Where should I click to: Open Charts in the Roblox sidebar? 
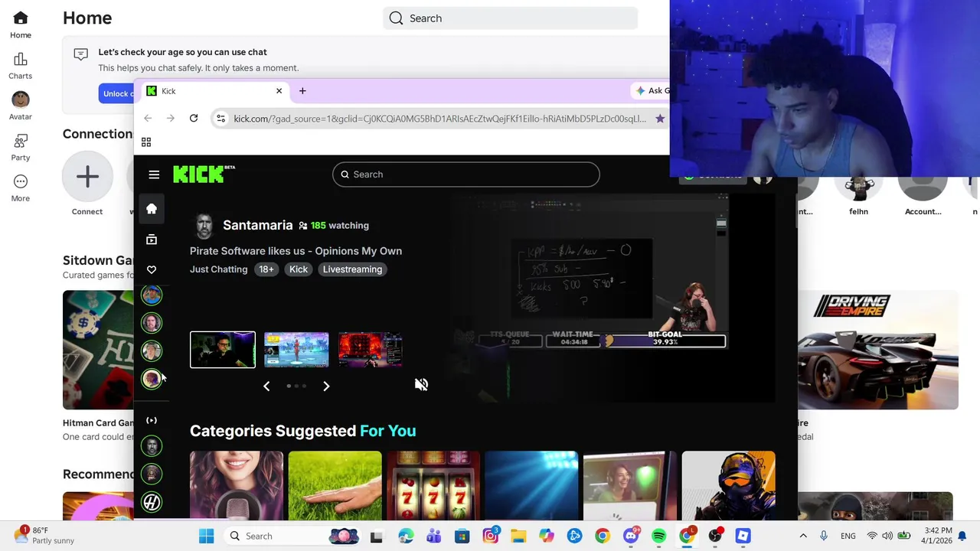pos(21,66)
